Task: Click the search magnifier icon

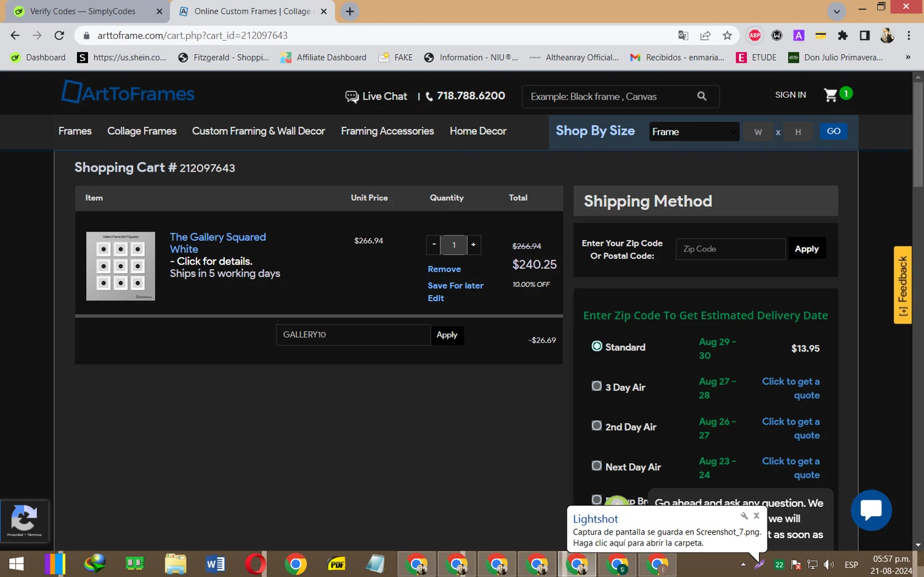Action: 702,96
